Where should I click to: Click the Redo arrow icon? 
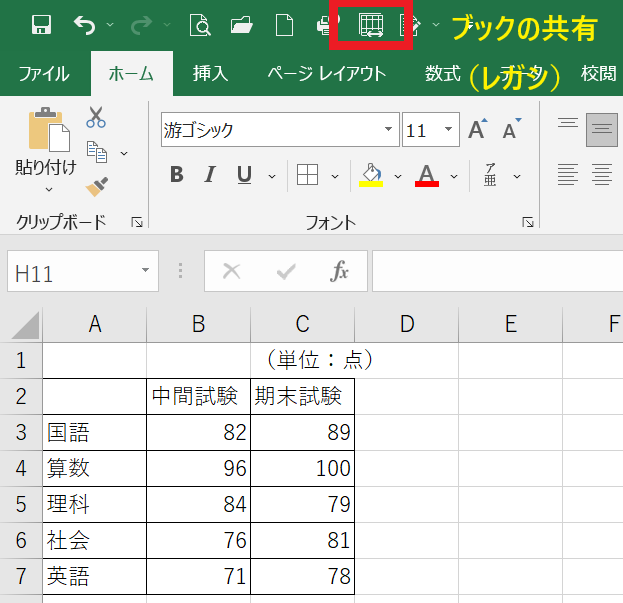tap(141, 25)
